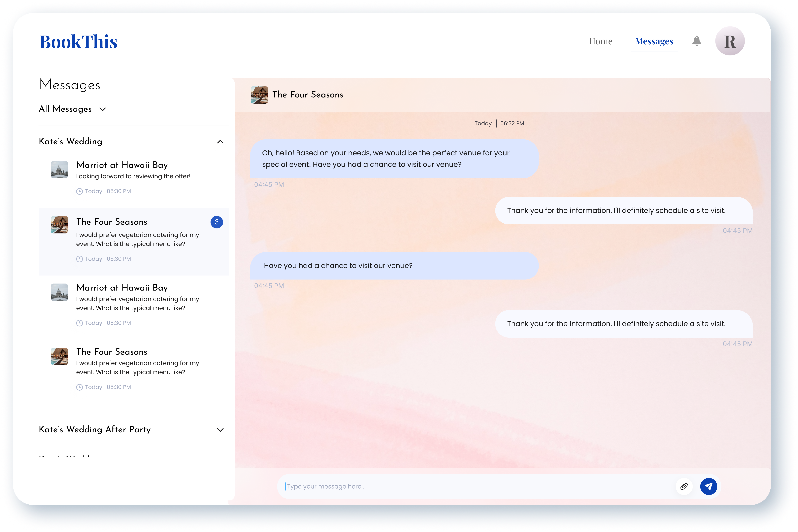798x532 pixels.
Task: Click the notification bell icon
Action: (x=697, y=41)
